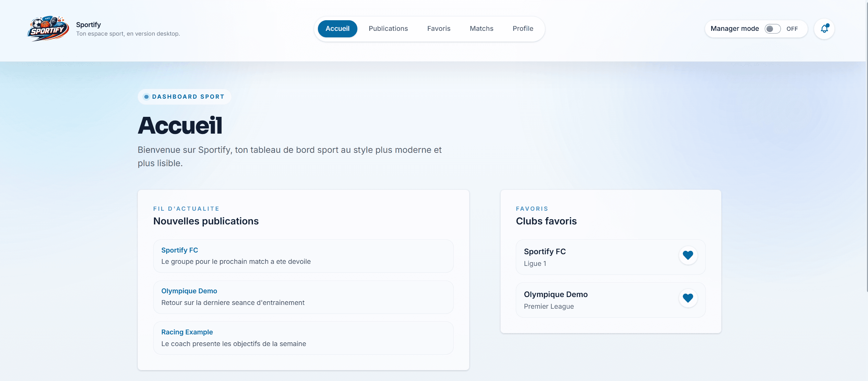This screenshot has width=868, height=381.
Task: Select Olympique Demo in Clubs favoris
Action: point(611,300)
